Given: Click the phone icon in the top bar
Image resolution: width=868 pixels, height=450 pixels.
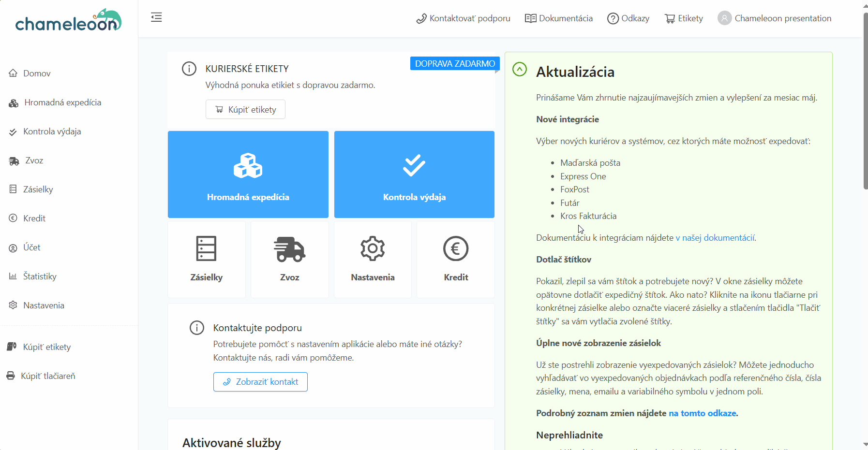Looking at the screenshot, I should click(x=421, y=18).
